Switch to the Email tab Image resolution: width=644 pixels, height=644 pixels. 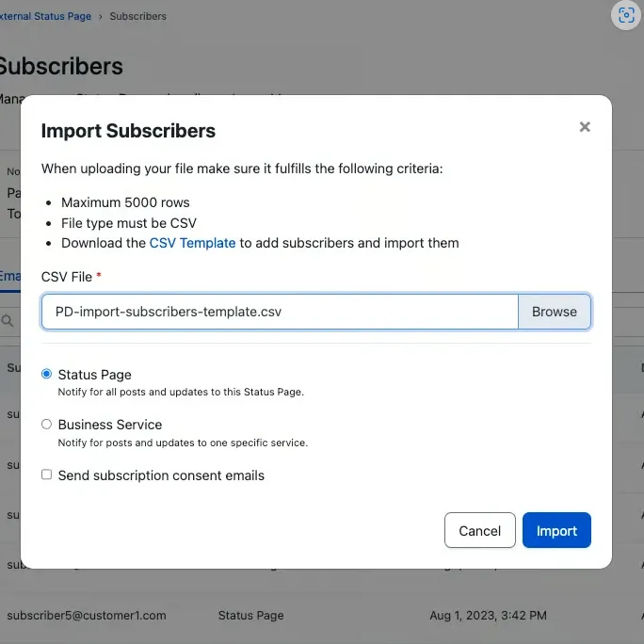tap(9, 276)
